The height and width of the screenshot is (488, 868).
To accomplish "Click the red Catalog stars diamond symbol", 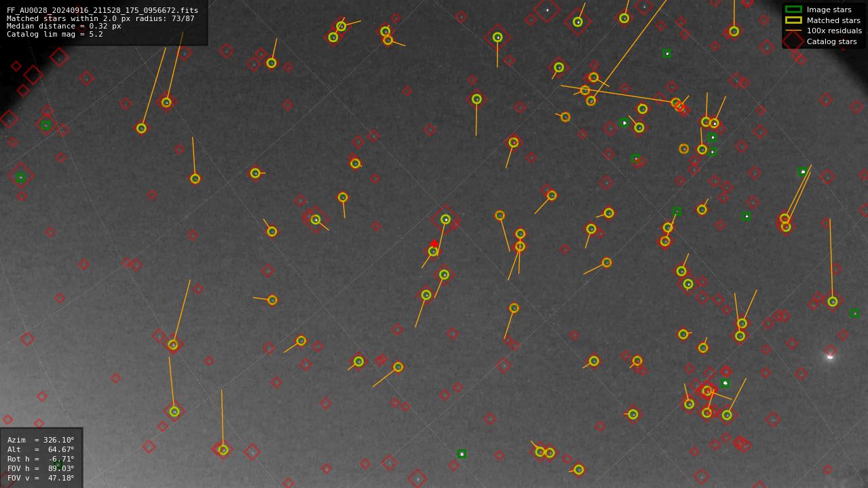I will pyautogui.click(x=793, y=41).
